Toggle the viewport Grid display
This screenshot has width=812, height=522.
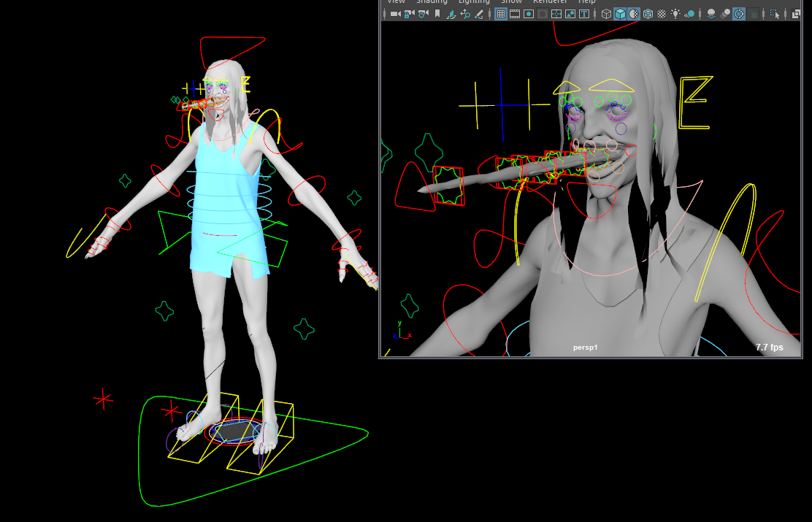click(501, 14)
